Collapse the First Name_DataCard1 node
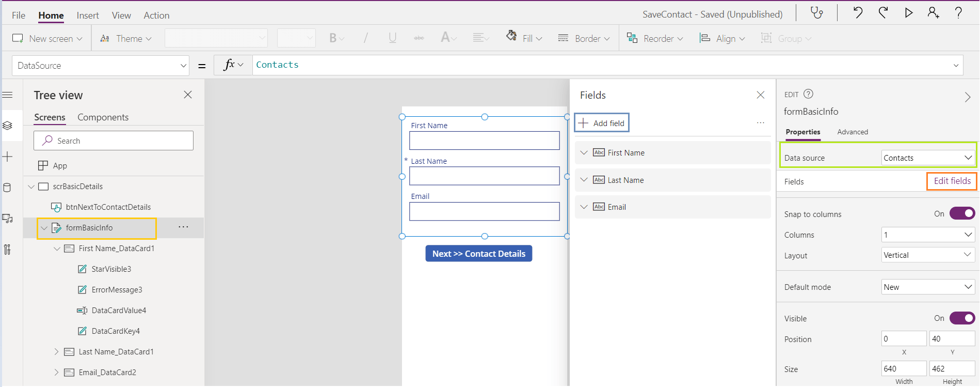 point(57,249)
